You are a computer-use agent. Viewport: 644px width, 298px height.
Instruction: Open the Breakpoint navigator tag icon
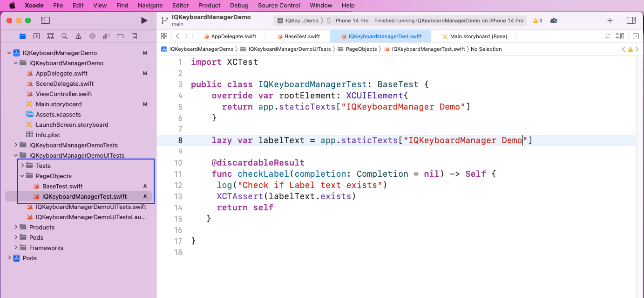[120, 36]
